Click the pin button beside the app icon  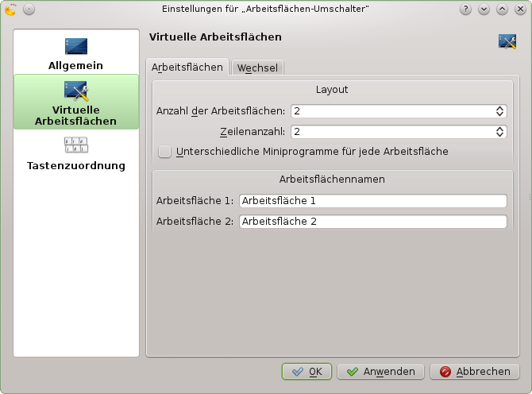(x=29, y=10)
